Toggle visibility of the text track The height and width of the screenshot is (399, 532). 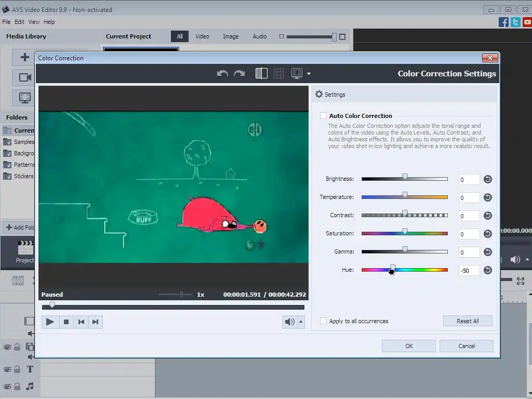[7, 369]
